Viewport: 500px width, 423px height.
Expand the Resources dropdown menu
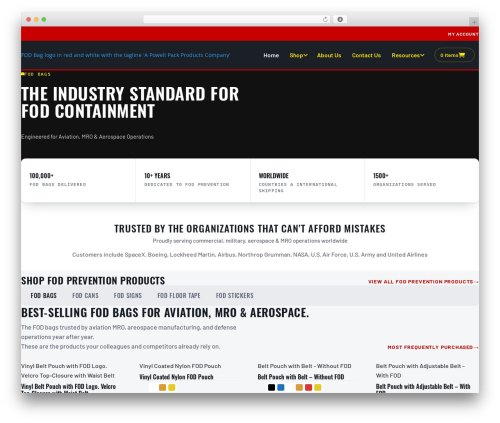click(408, 55)
